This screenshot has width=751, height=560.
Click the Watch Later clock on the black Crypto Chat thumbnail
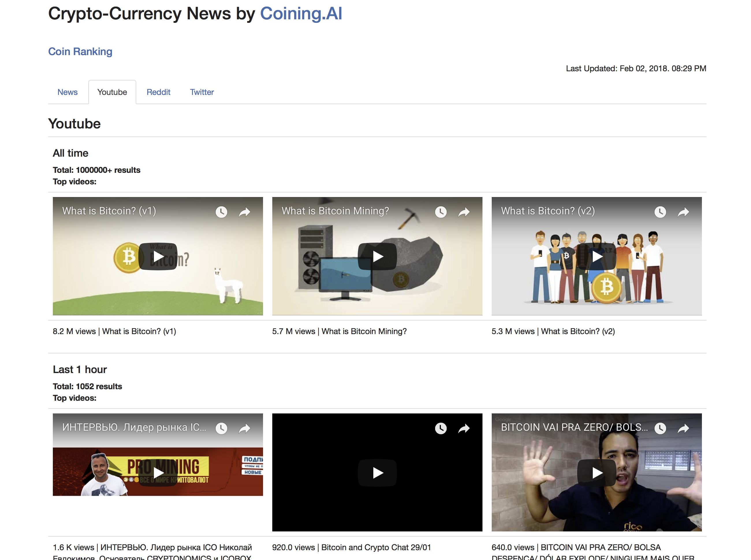click(x=441, y=428)
